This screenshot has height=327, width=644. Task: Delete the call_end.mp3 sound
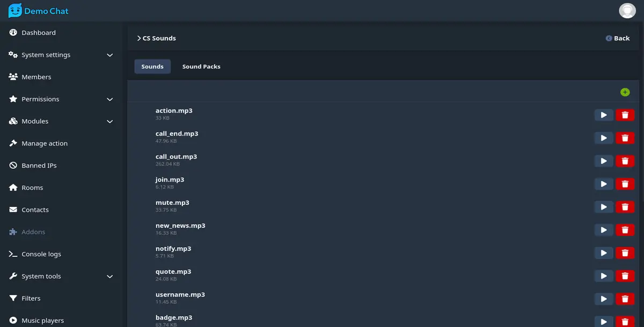click(625, 138)
